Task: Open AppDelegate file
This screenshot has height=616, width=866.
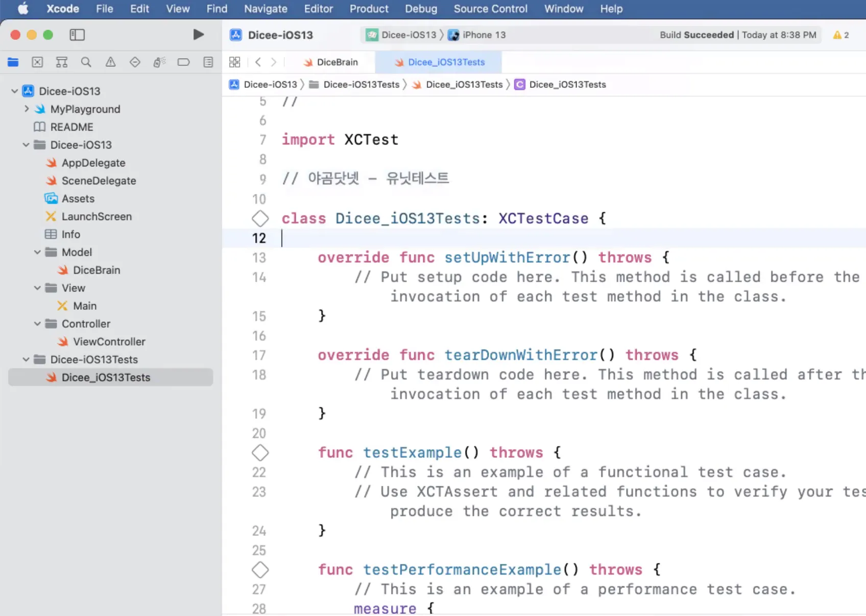Action: [93, 163]
